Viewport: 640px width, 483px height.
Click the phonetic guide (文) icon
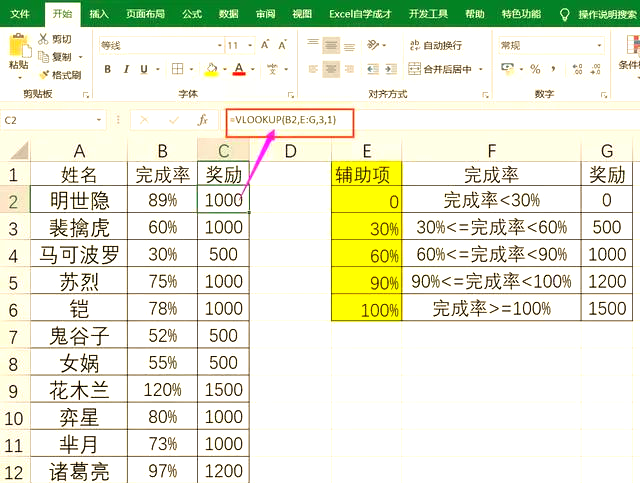(x=273, y=69)
